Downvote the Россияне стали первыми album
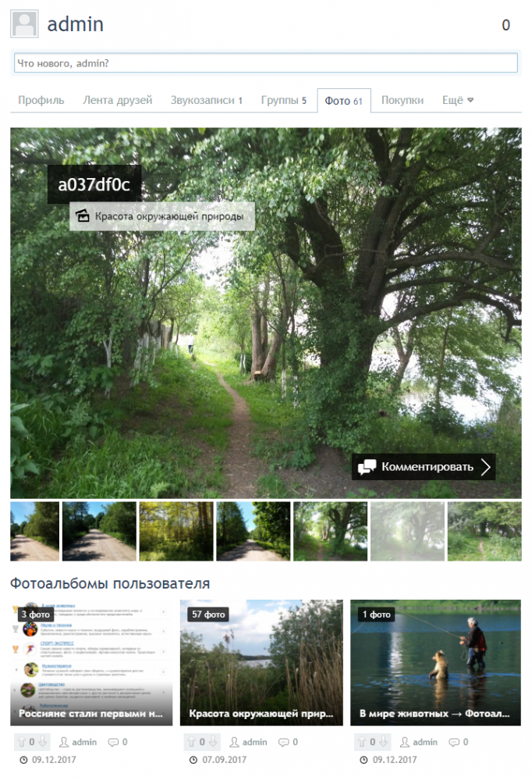Image resolution: width=532 pixels, height=780 pixels. click(43, 742)
